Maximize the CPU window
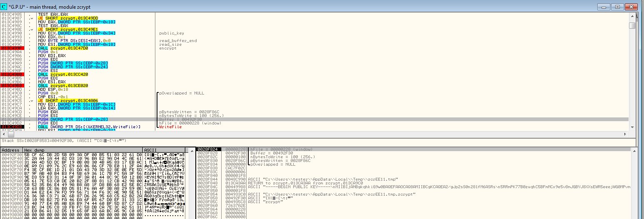Image resolution: width=644 pixels, height=219 pixels. [x=617, y=7]
